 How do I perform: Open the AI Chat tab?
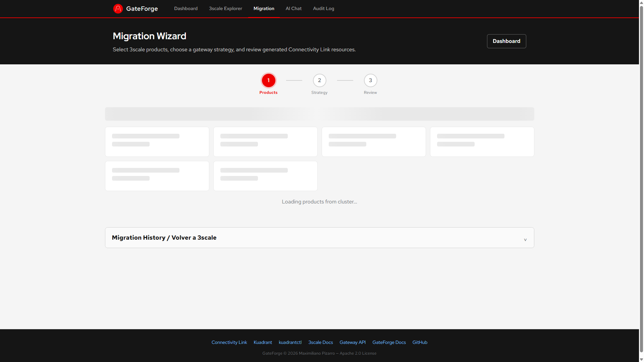(x=293, y=8)
